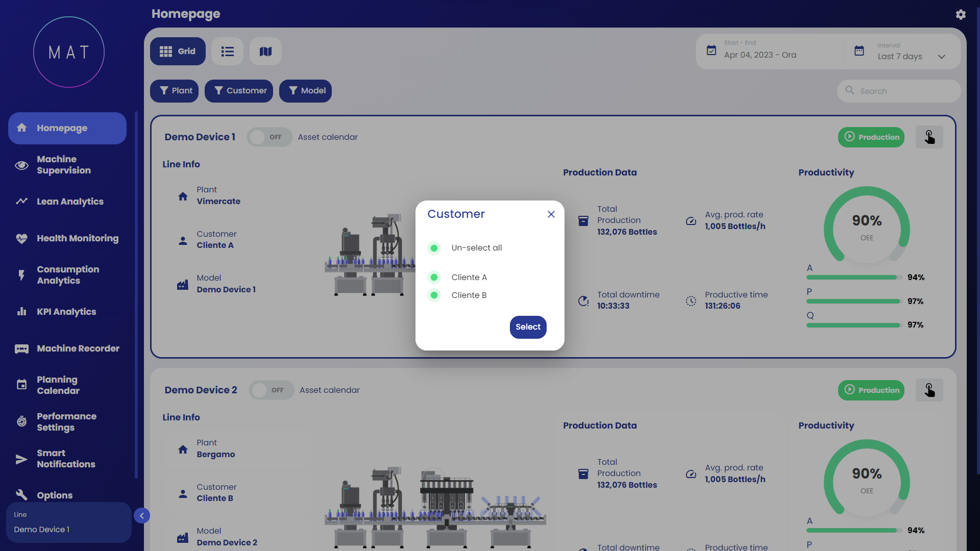Toggle Cliente B selection
This screenshot has width=980, height=551.
[434, 295]
